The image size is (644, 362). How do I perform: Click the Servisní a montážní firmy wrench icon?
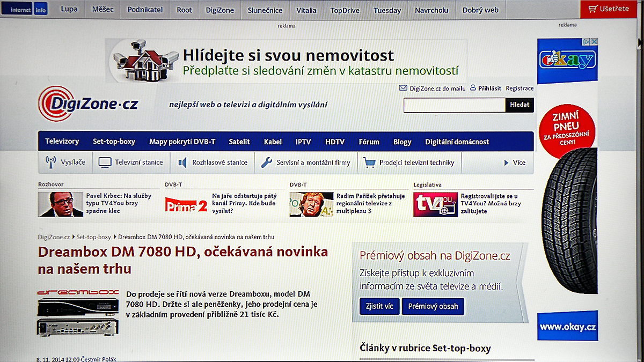pyautogui.click(x=266, y=162)
